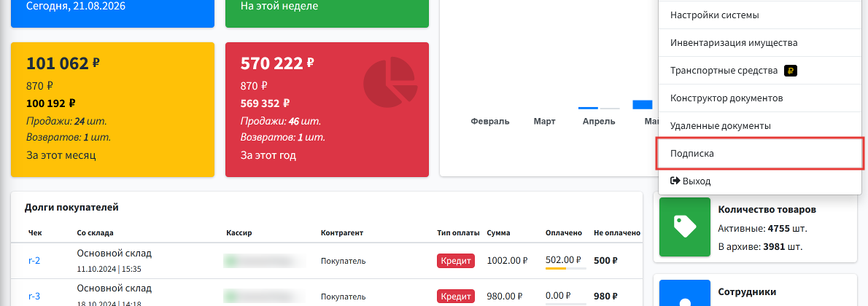Click the Кредит badge in the r-3 row

(x=456, y=296)
